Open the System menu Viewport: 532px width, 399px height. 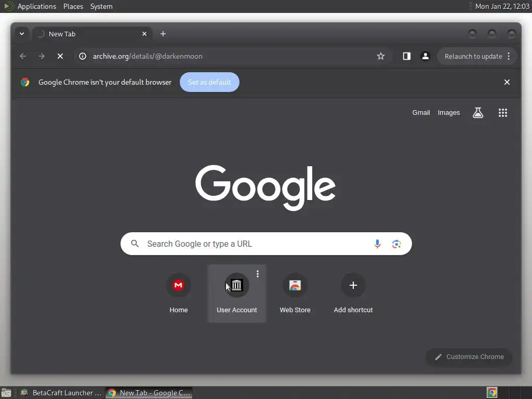(x=101, y=6)
